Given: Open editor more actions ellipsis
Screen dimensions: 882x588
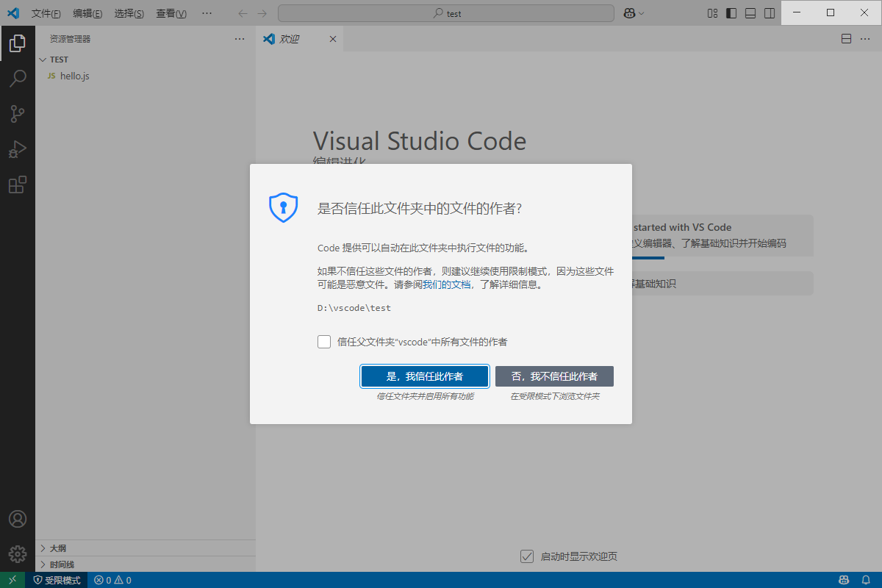Looking at the screenshot, I should click(x=865, y=39).
